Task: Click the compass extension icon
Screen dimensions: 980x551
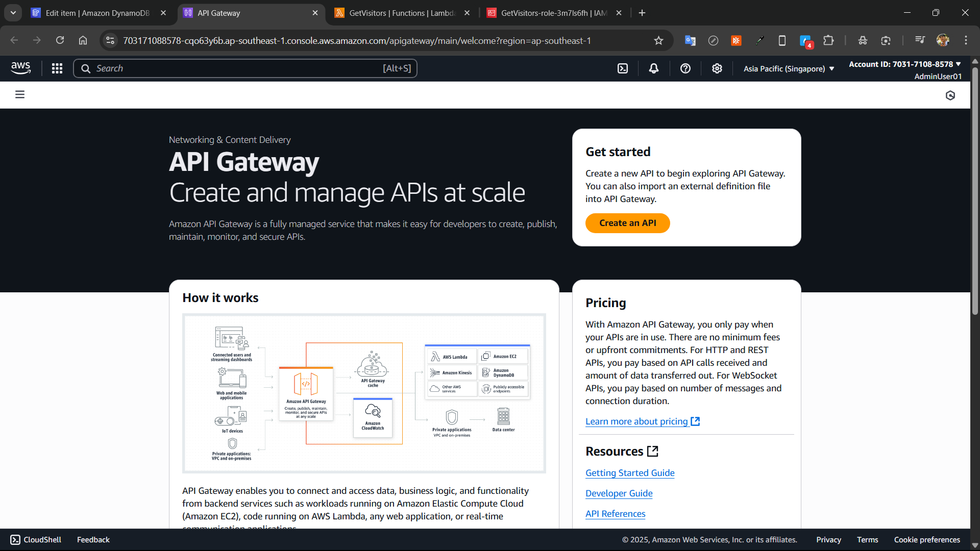Action: (713, 41)
